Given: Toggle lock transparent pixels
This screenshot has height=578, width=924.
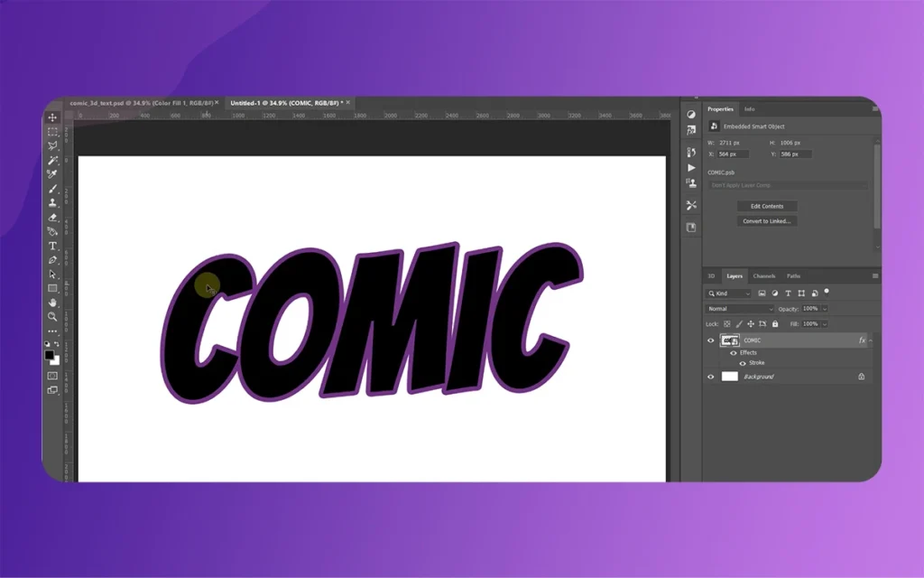Looking at the screenshot, I should tap(727, 324).
